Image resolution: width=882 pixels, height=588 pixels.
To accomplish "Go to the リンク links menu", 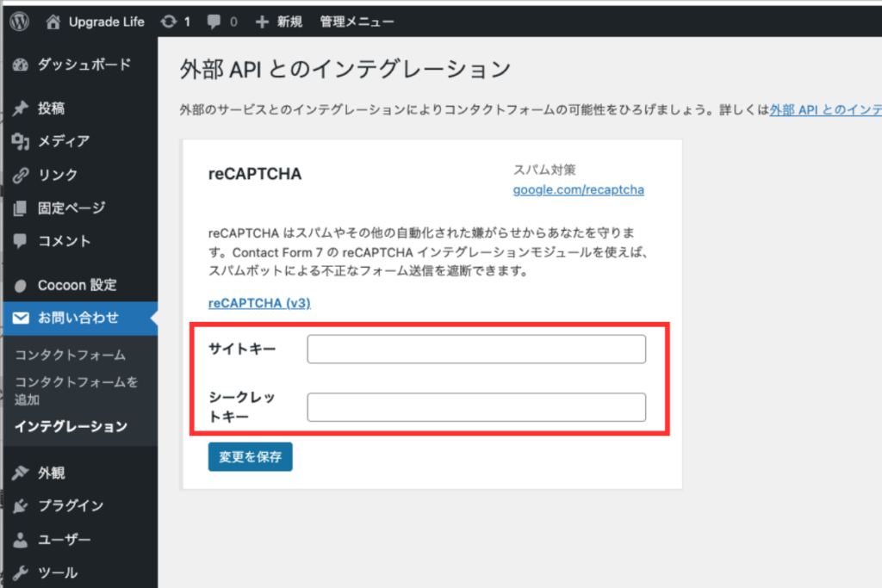I will pos(57,175).
